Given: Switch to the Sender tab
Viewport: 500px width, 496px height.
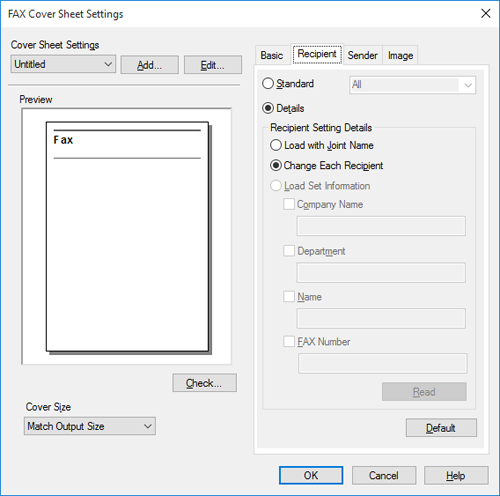Looking at the screenshot, I should pyautogui.click(x=363, y=55).
